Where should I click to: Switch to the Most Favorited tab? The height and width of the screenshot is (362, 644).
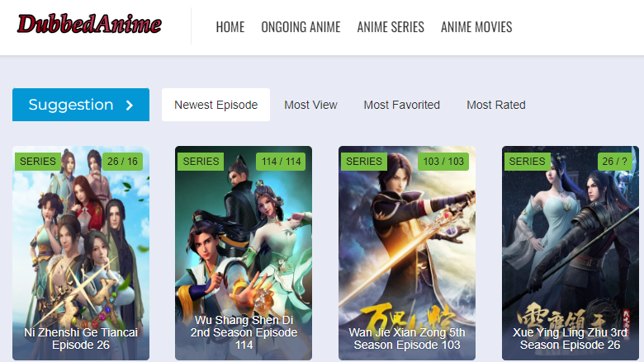402,105
